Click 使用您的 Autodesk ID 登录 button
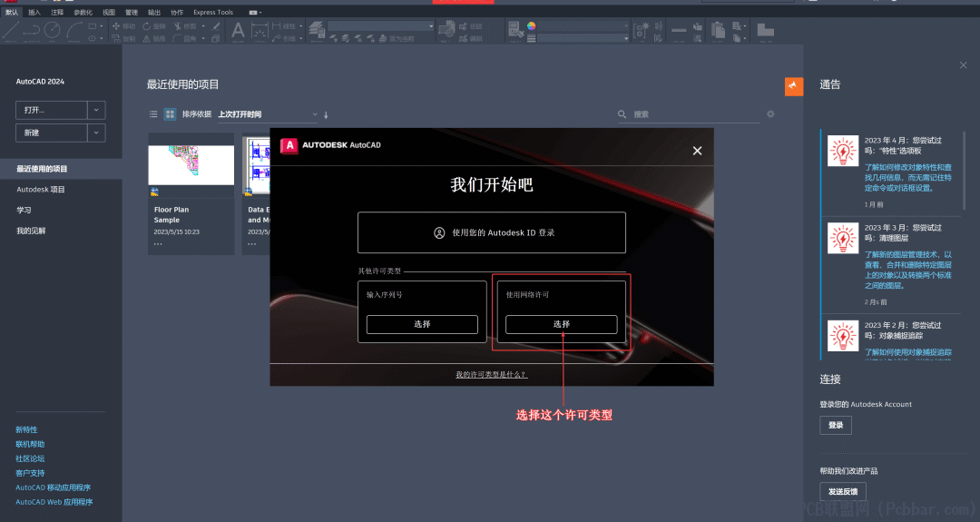The width and height of the screenshot is (980, 522). (x=491, y=232)
